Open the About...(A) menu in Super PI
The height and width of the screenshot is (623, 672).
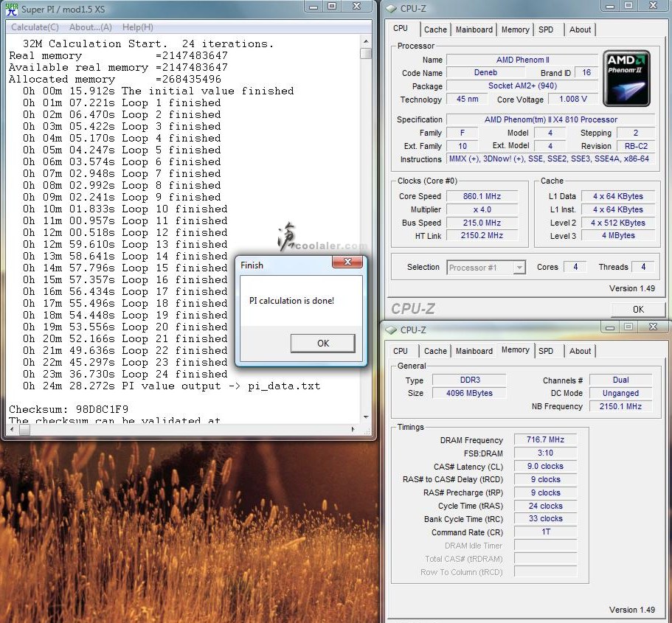[91, 27]
